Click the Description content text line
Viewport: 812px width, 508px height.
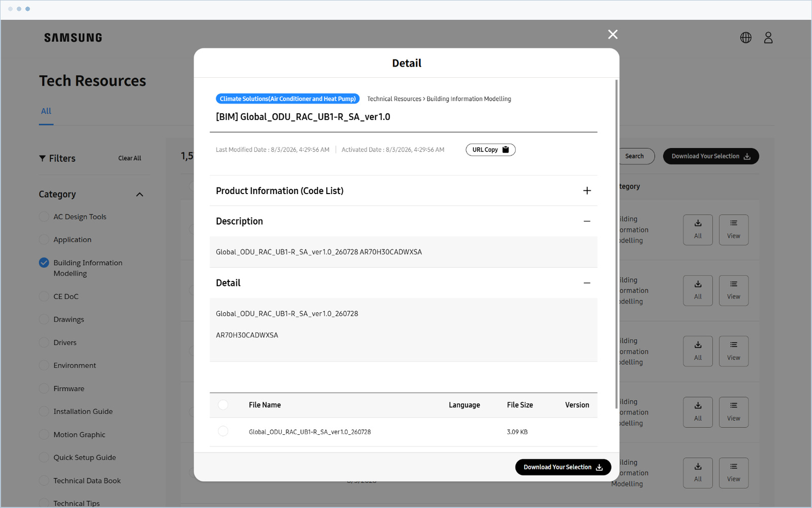click(319, 252)
